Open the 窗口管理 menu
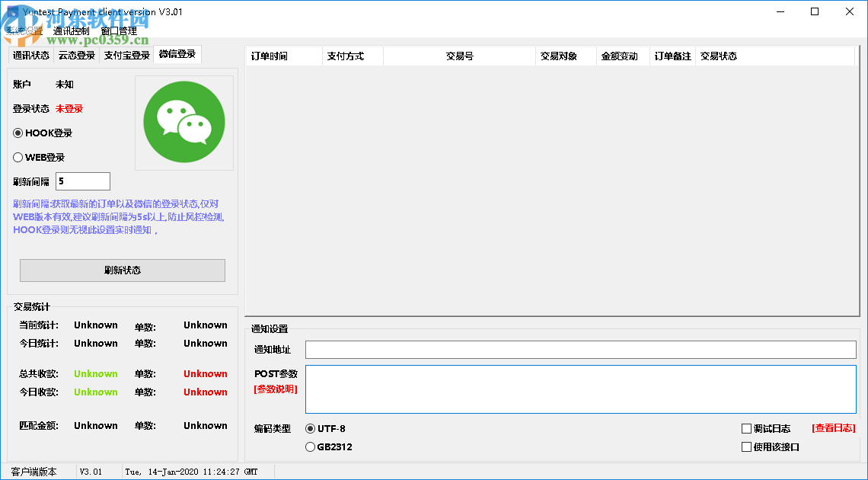The width and height of the screenshot is (868, 480). point(120,30)
